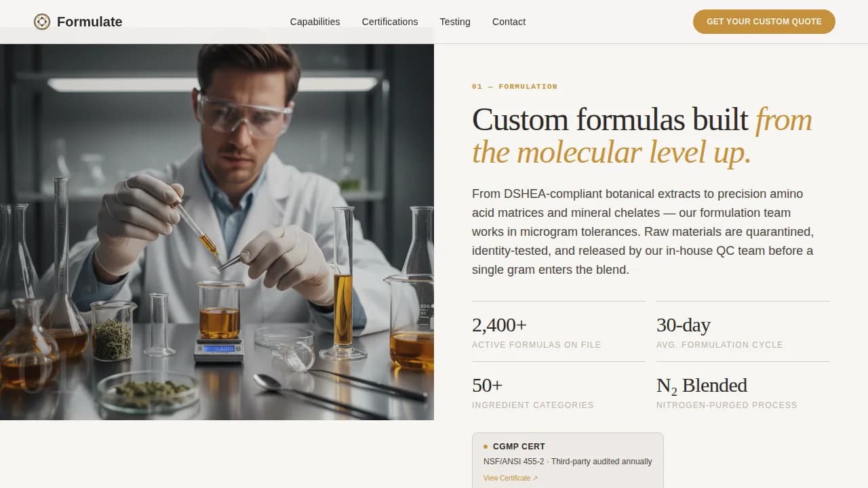Click the wordmark text Formulate
The image size is (868, 488).
90,22
